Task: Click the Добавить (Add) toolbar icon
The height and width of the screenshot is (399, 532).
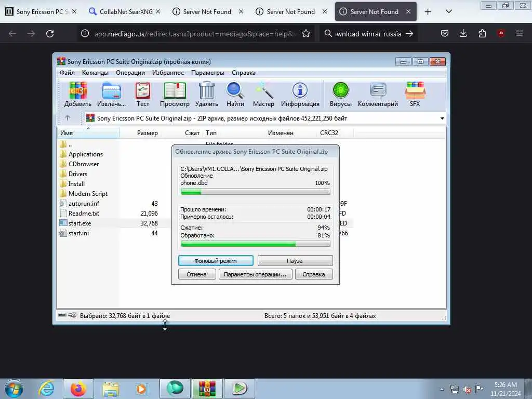Action: pos(78,95)
